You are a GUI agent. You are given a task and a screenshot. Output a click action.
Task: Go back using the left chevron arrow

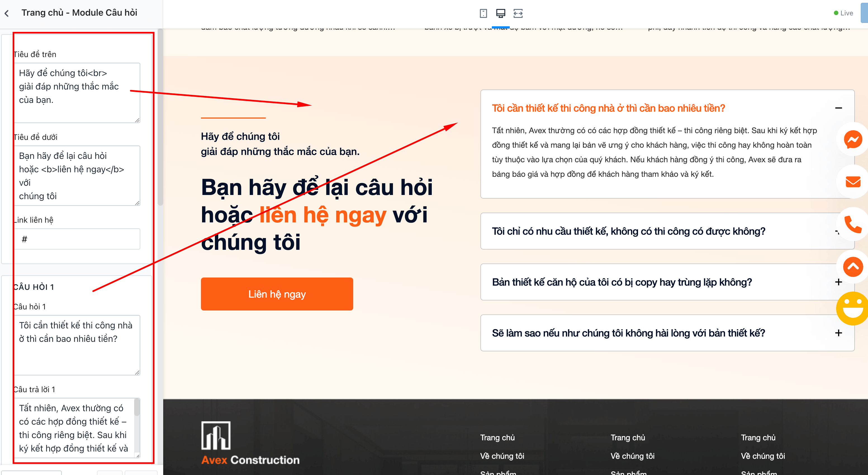click(7, 13)
